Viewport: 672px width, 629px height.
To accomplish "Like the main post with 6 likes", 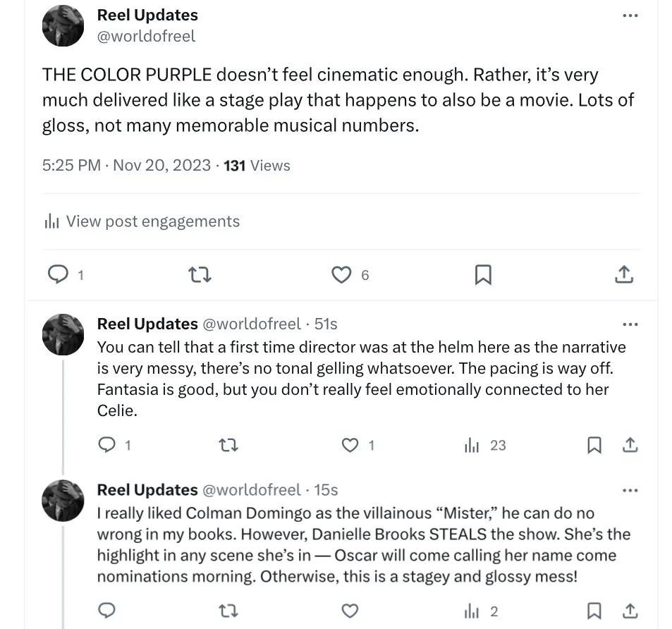I will (x=341, y=275).
